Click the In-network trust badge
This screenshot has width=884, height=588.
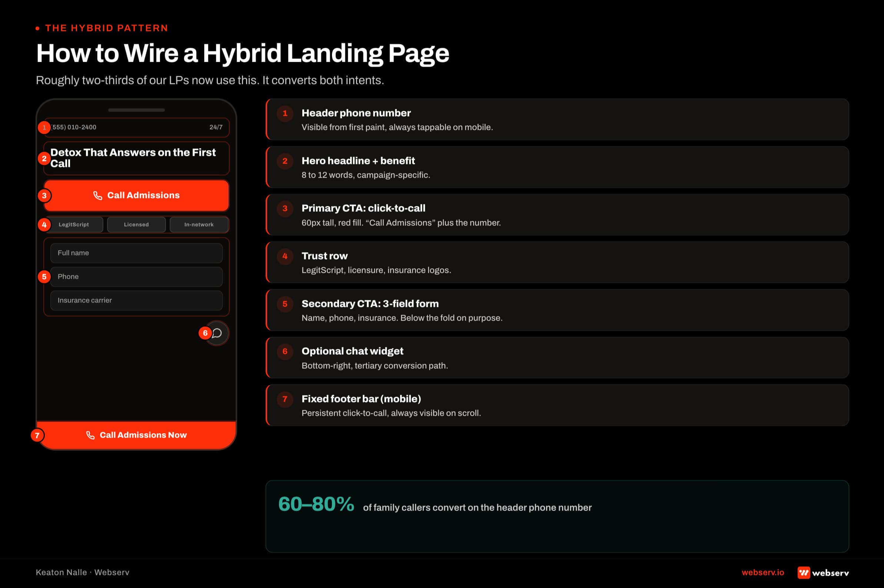(x=199, y=225)
